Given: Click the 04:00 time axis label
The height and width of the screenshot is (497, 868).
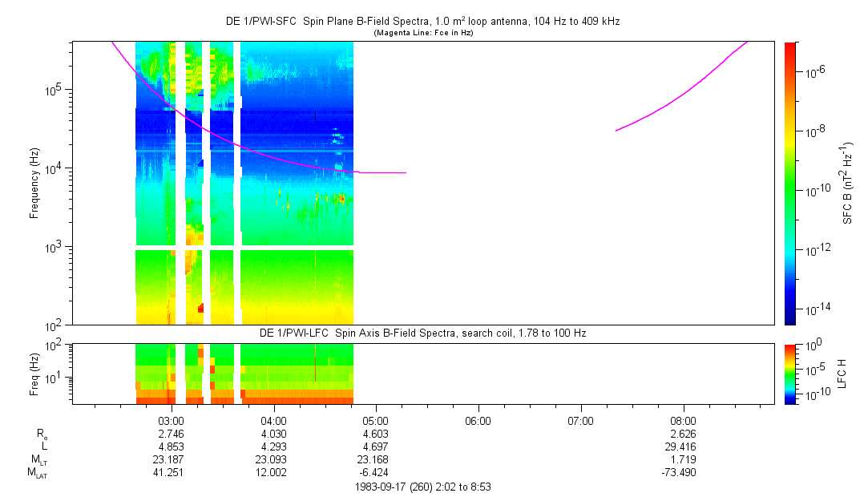Looking at the screenshot, I should (273, 421).
